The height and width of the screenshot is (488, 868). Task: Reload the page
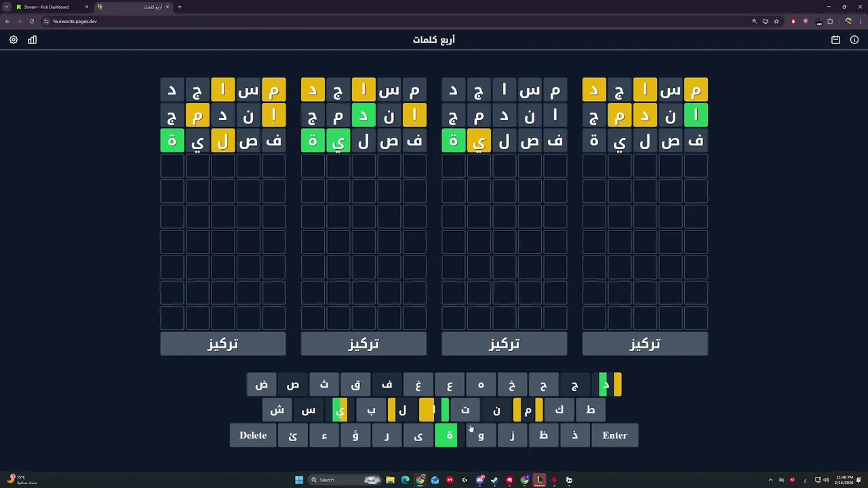pyautogui.click(x=31, y=21)
